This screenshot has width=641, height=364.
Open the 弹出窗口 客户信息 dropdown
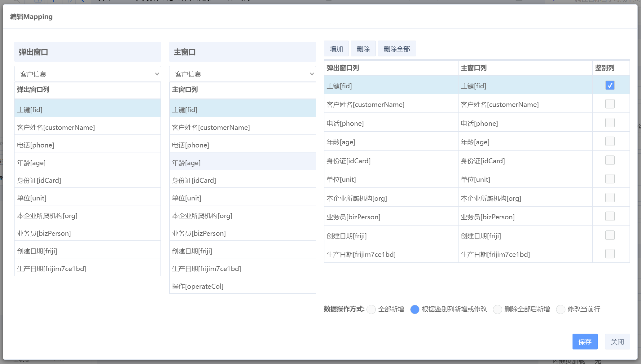88,74
